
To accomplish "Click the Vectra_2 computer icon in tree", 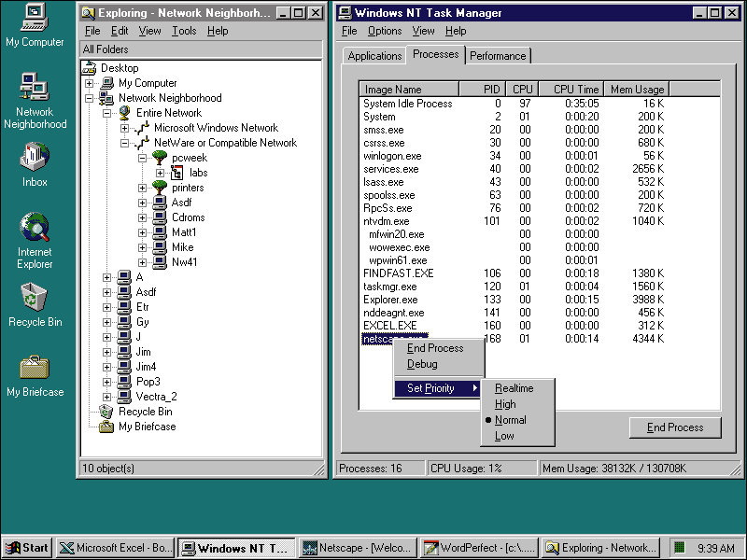I will (124, 397).
